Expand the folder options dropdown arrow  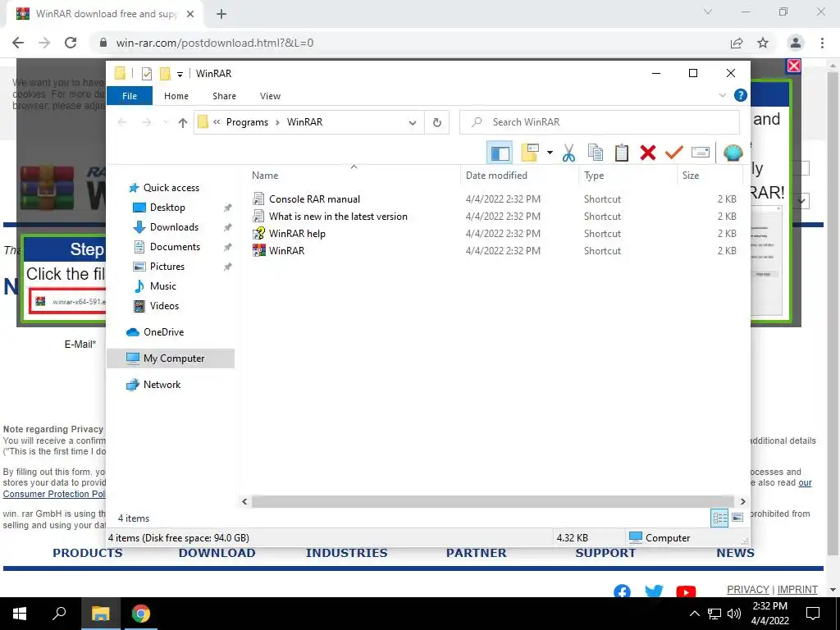(x=550, y=153)
